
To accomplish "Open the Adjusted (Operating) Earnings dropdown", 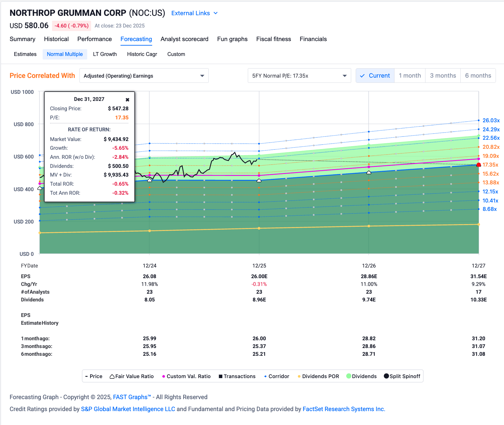I will [x=144, y=75].
